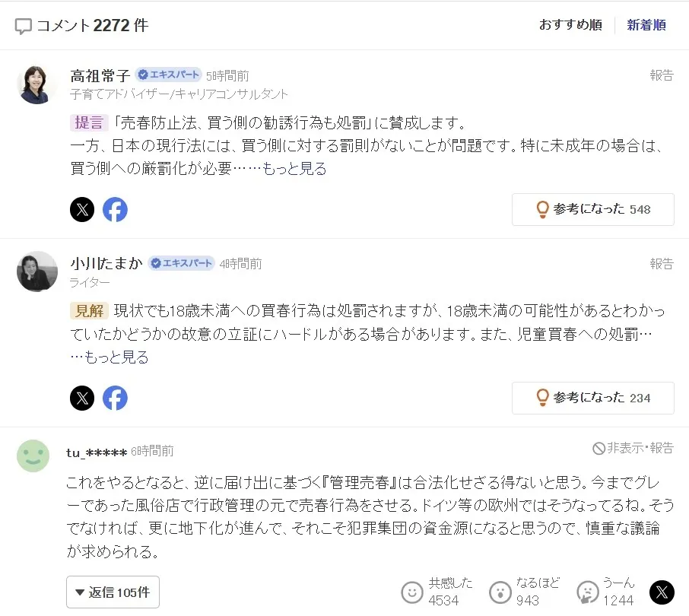689x616 pixels.
Task: Mark 高祖常子's comment as 参考になった
Action: (x=592, y=209)
